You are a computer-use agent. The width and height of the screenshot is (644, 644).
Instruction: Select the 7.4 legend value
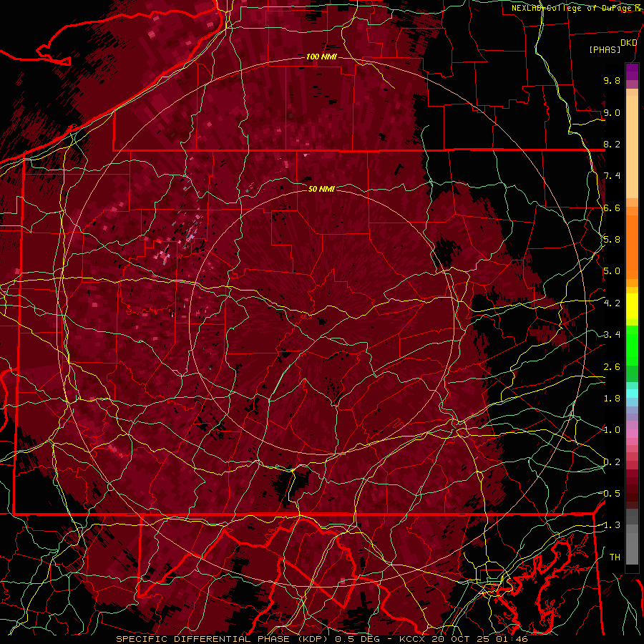(612, 176)
